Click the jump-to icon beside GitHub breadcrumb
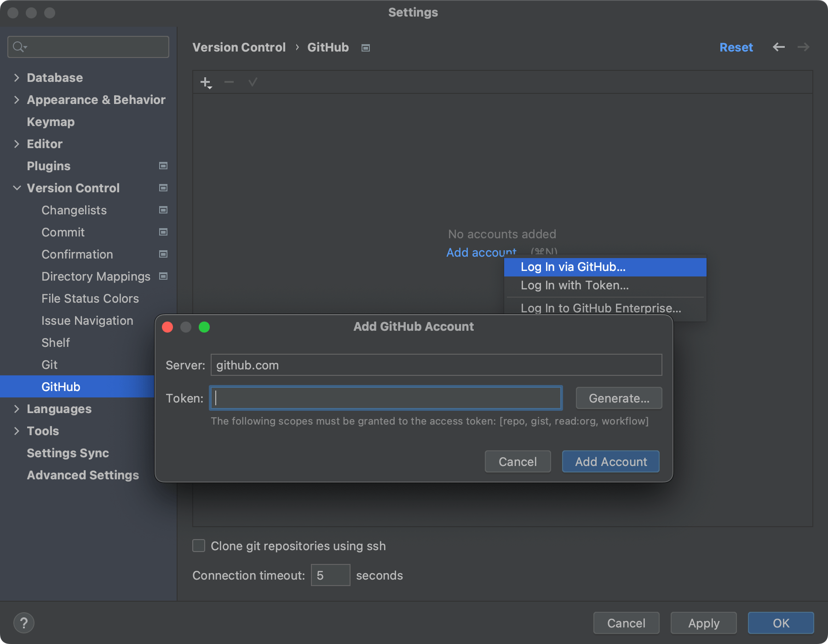 pyautogui.click(x=365, y=47)
